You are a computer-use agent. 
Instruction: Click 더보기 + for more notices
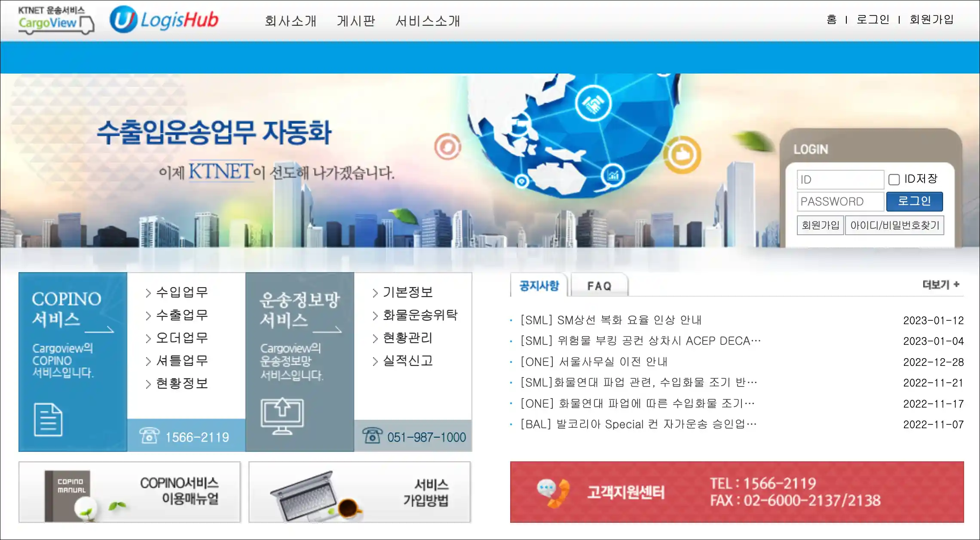941,285
